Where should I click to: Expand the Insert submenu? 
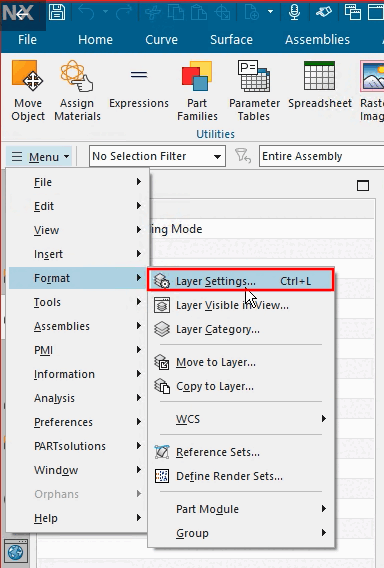[x=78, y=254]
